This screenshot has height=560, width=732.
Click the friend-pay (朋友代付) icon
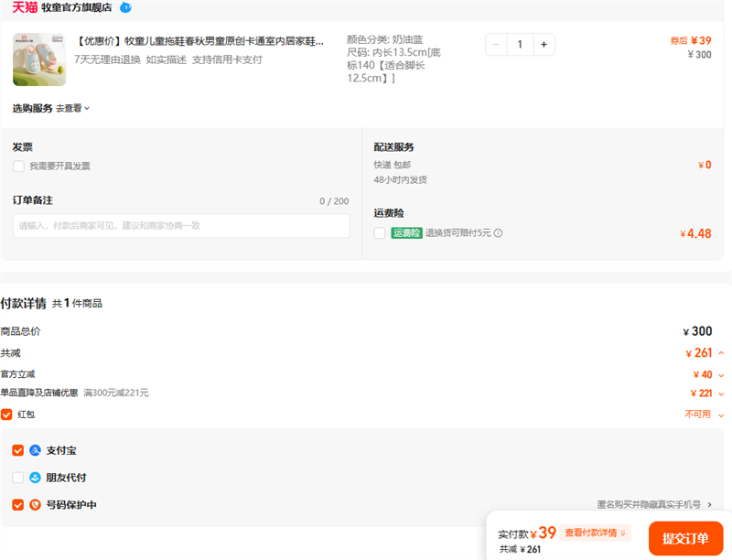(x=36, y=478)
